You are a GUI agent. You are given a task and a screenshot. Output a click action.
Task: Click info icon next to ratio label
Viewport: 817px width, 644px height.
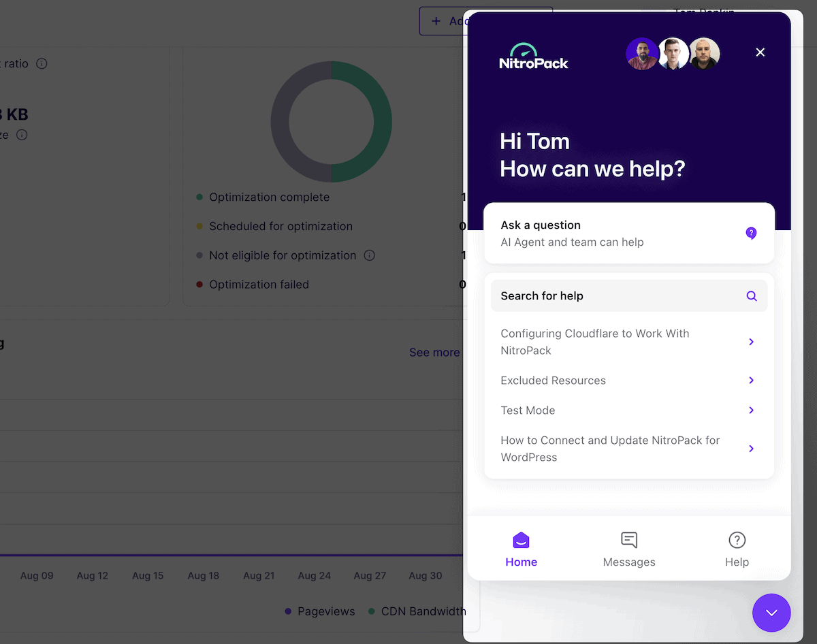click(42, 63)
